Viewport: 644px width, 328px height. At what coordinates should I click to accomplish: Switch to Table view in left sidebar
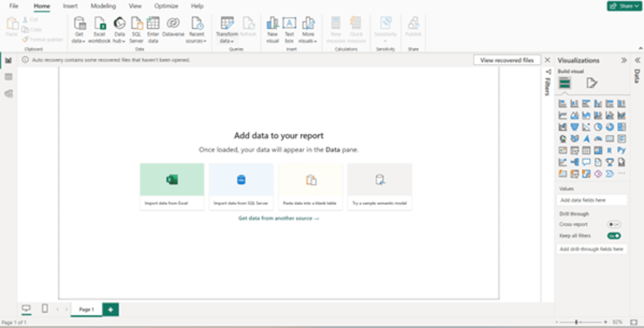(9, 77)
